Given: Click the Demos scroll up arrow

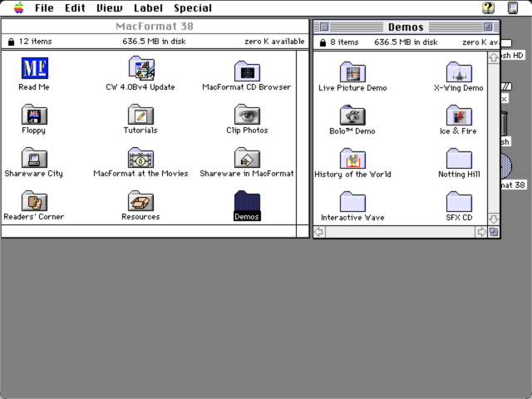Looking at the screenshot, I should pos(494,57).
